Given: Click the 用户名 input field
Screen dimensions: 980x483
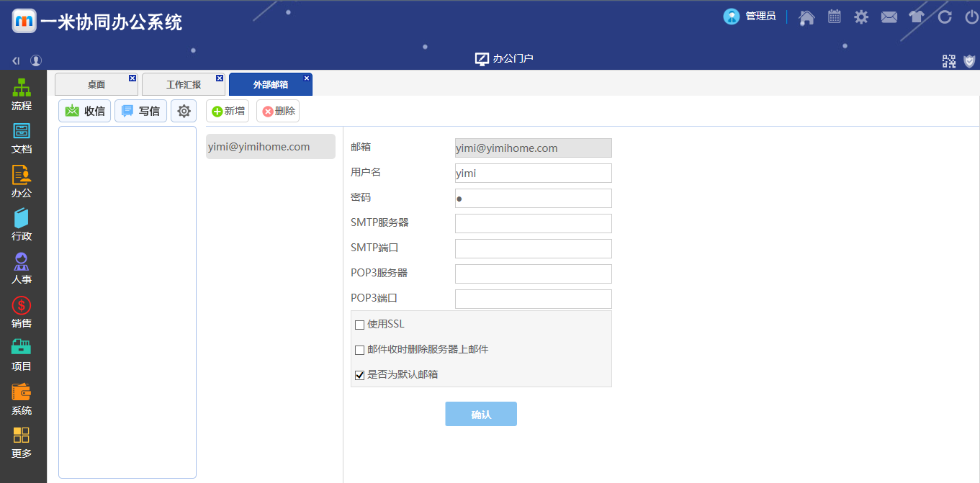Looking at the screenshot, I should (534, 173).
